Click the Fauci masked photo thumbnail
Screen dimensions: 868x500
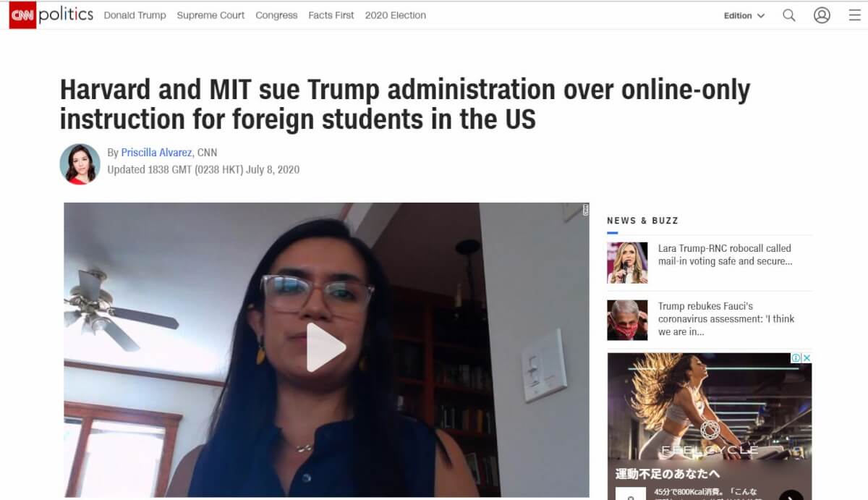coord(627,321)
